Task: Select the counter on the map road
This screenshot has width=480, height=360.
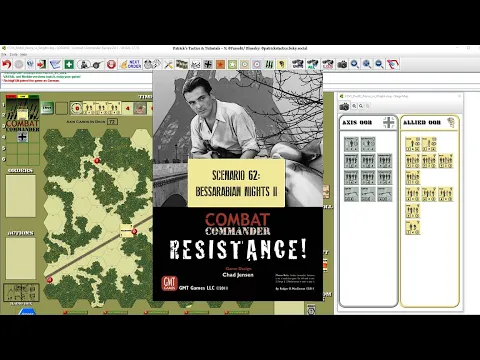Action: click(x=126, y=231)
